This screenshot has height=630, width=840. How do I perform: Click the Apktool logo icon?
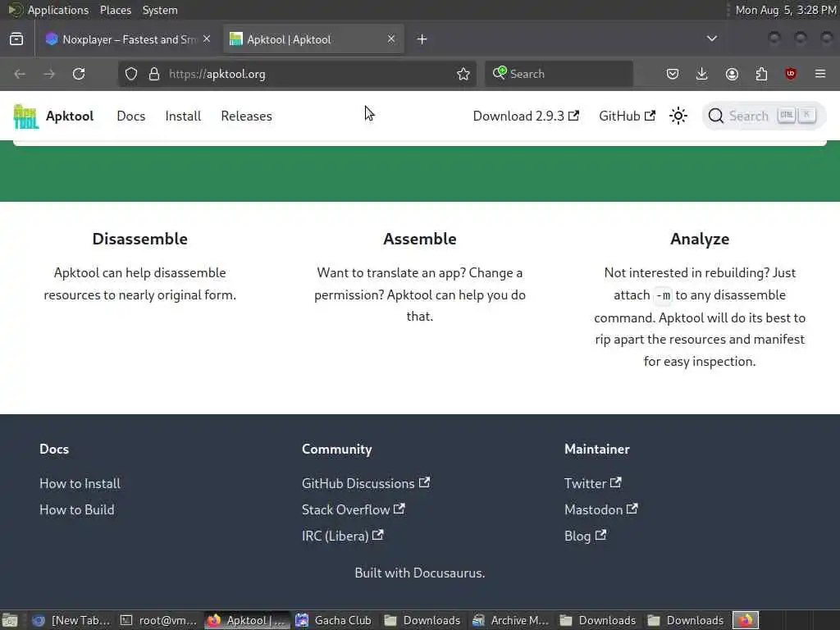point(25,116)
